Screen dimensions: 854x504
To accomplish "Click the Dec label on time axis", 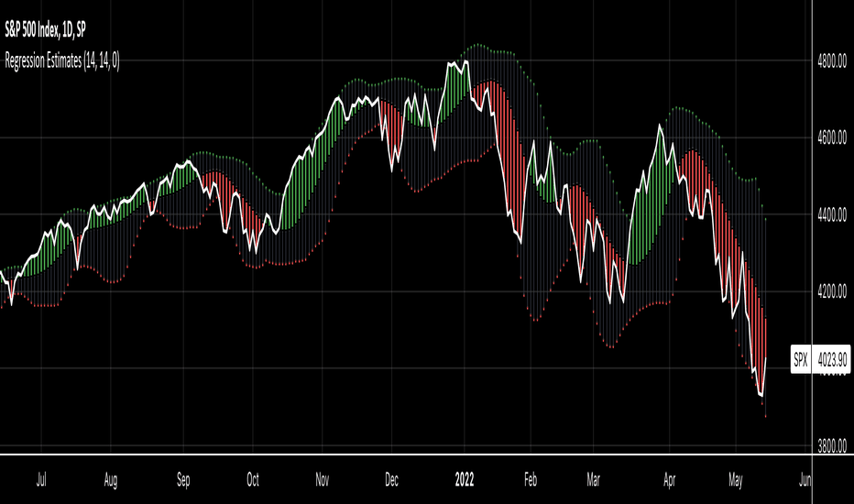I will pos(391,479).
